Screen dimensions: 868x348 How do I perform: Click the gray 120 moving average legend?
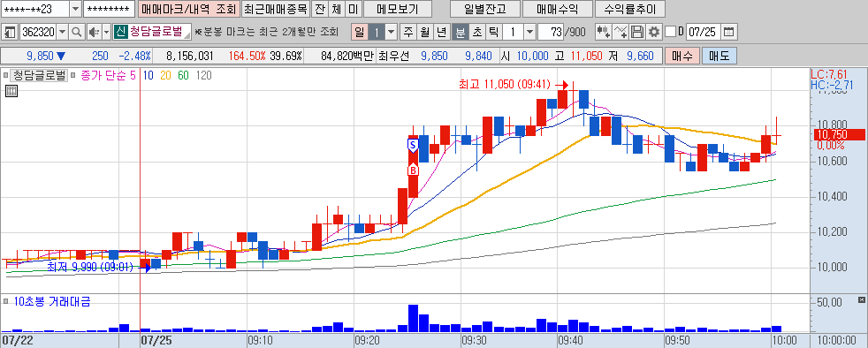[203, 76]
